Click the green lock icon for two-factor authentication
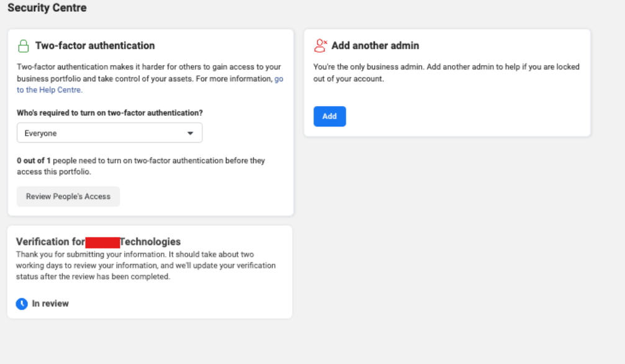625x364 pixels. coord(24,46)
